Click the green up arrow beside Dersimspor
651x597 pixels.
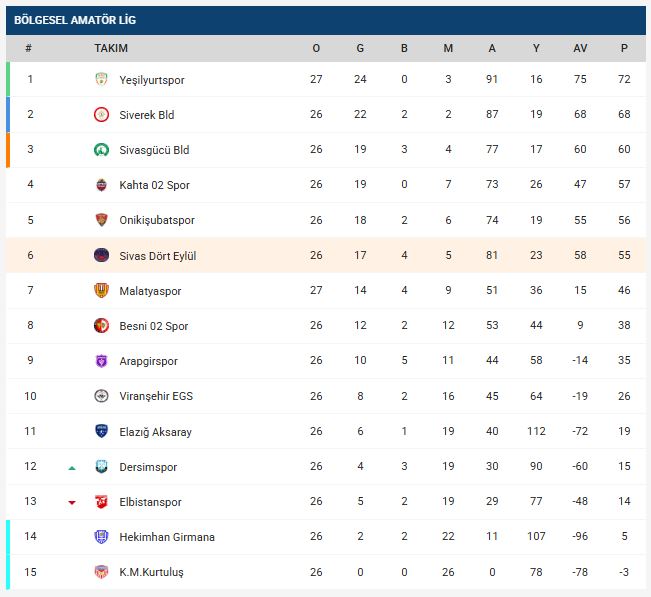tap(72, 467)
